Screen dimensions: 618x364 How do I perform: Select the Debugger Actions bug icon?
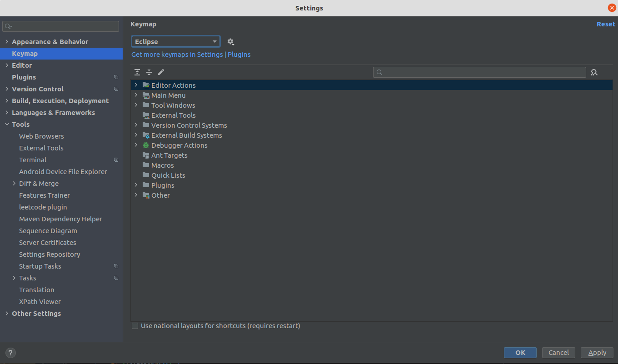(146, 145)
